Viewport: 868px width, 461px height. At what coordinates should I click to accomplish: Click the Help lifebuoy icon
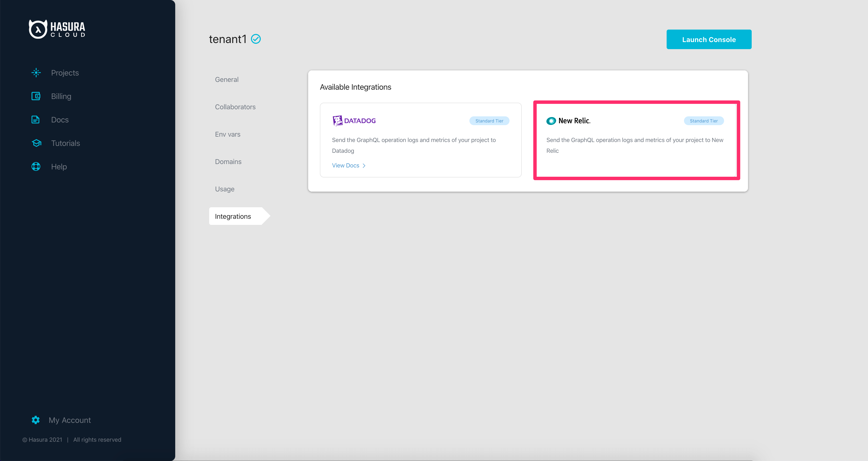click(36, 166)
